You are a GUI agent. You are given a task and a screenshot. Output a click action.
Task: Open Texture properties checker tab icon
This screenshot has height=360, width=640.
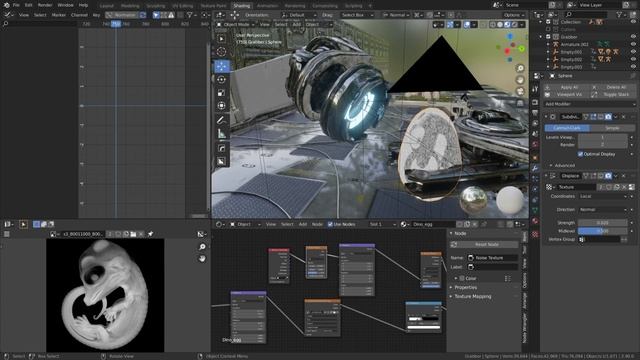(535, 234)
